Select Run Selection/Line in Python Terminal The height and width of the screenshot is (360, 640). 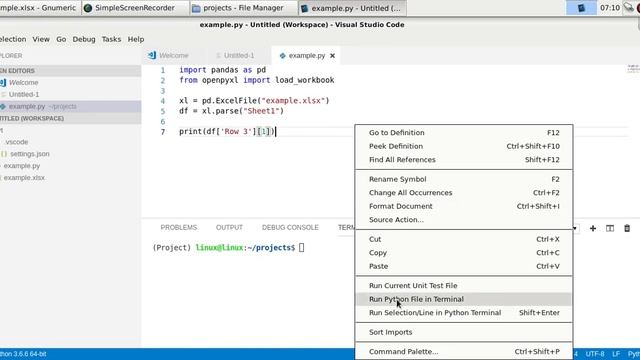click(464, 313)
